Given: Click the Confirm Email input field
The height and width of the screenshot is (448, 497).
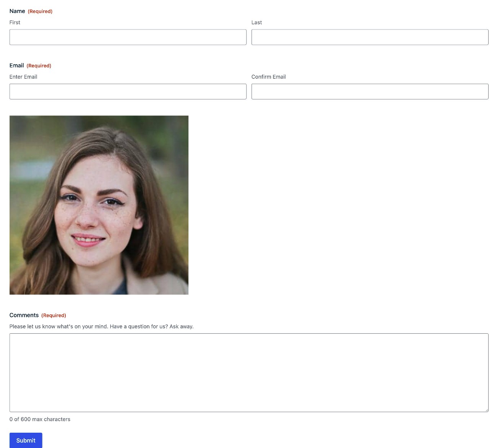Looking at the screenshot, I should [x=369, y=91].
